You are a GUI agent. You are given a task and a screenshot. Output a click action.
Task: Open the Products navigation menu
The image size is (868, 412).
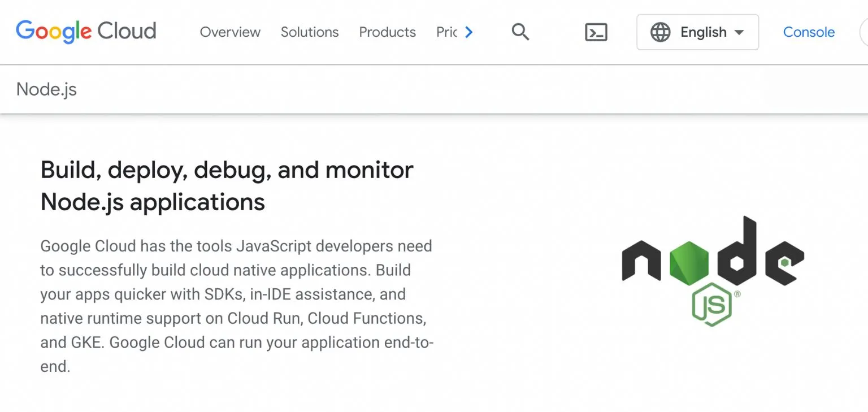click(x=387, y=32)
